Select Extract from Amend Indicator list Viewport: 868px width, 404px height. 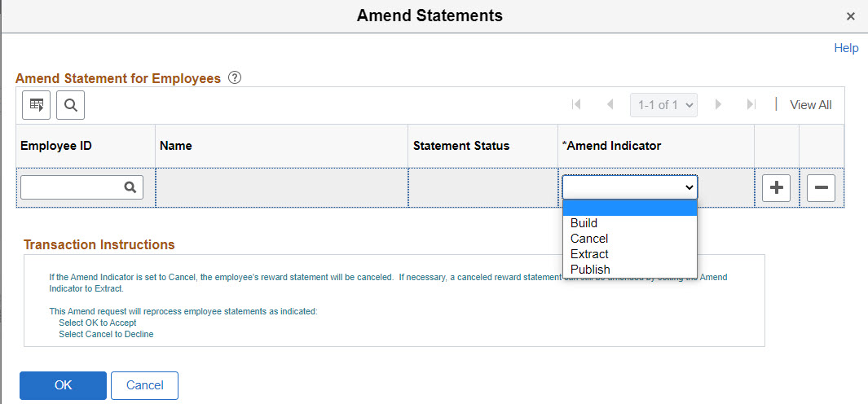coord(589,254)
